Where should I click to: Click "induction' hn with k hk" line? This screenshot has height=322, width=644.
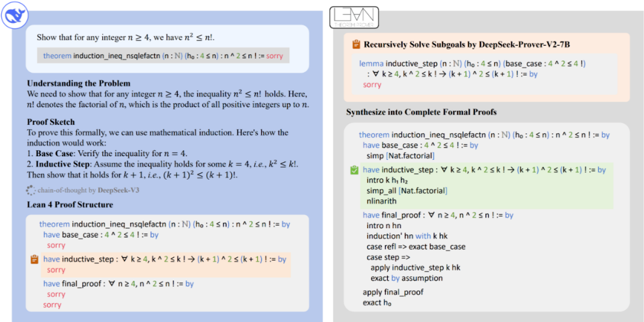(x=407, y=236)
